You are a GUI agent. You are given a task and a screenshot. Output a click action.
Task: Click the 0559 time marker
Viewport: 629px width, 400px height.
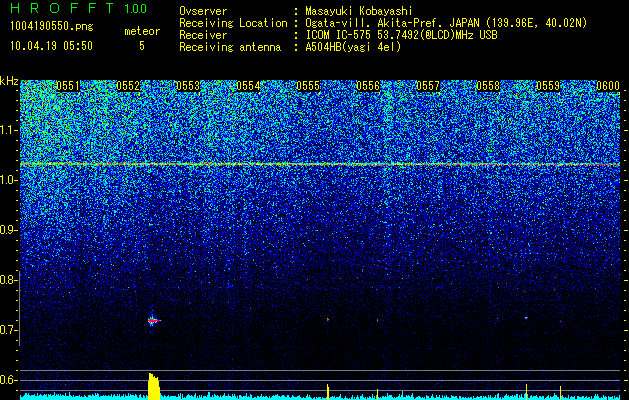click(548, 86)
